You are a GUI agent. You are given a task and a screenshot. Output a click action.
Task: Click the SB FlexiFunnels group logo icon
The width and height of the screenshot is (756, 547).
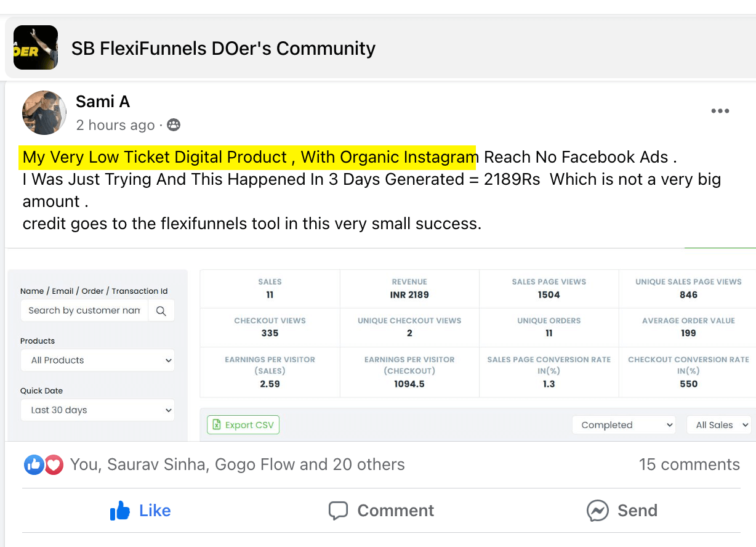36,47
